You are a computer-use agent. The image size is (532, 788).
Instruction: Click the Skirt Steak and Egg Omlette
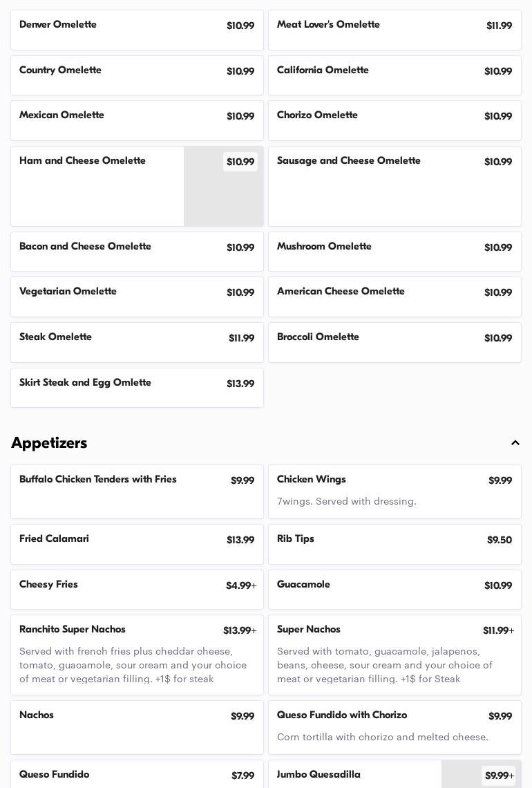[x=137, y=387]
